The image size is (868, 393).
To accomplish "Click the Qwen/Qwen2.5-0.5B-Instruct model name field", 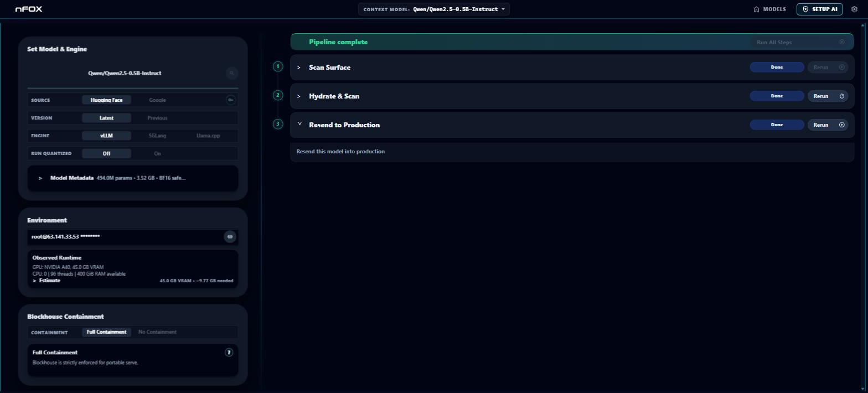I will (125, 73).
